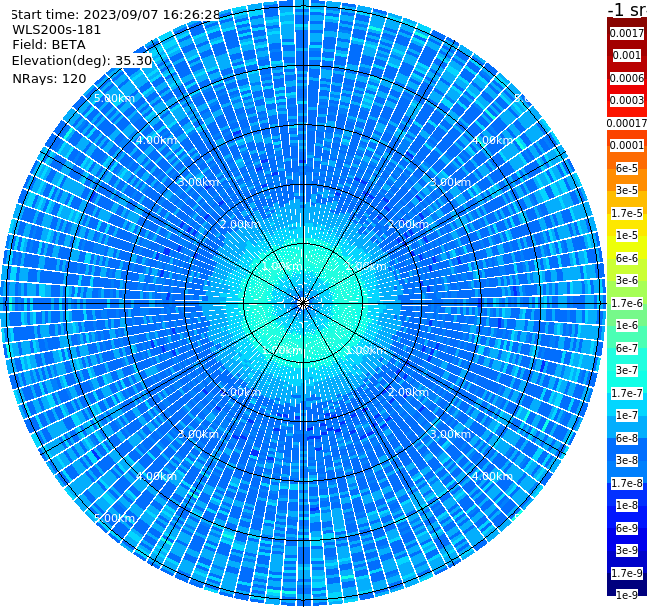
Task: Select the 3e-8 colorbar value
Action: pyautogui.click(x=627, y=460)
